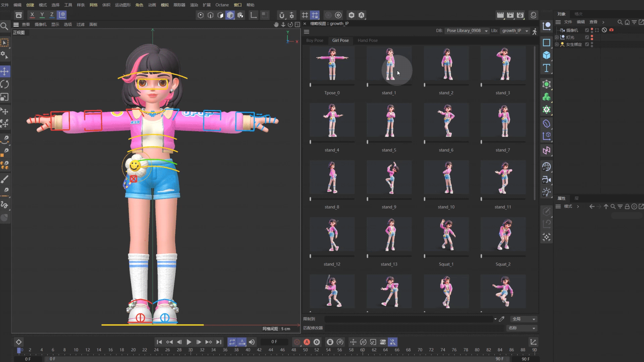Play the animation forward
The width and height of the screenshot is (644, 362).
pyautogui.click(x=189, y=342)
